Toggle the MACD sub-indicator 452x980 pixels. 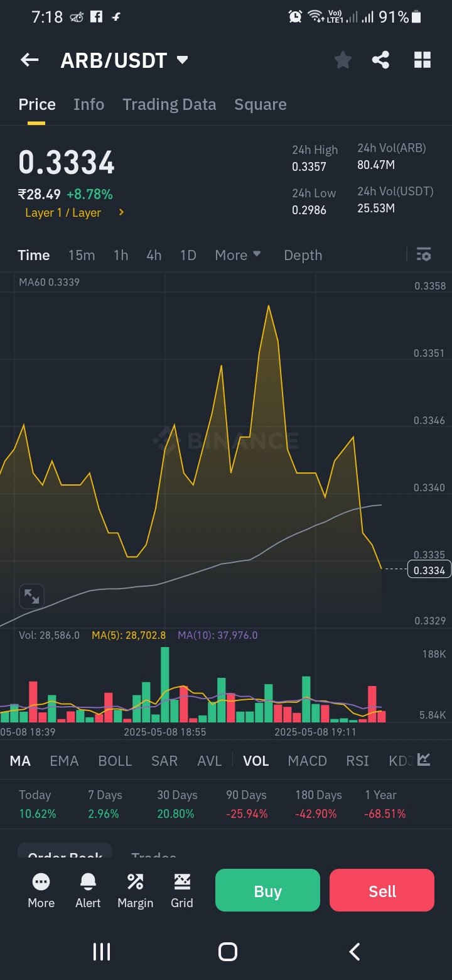[x=308, y=761]
